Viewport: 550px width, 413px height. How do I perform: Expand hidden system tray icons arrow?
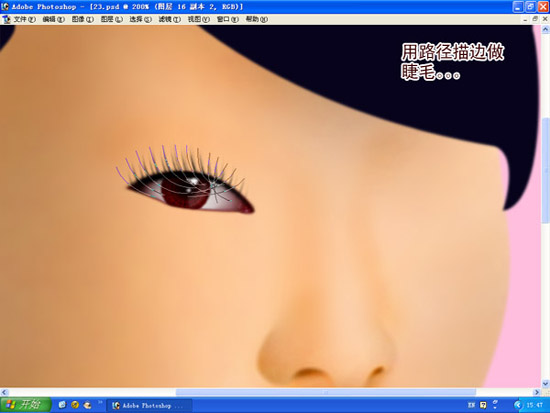point(517,405)
